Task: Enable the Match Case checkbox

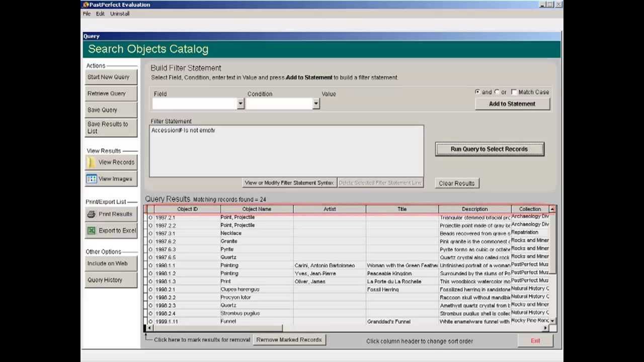Action: (514, 92)
